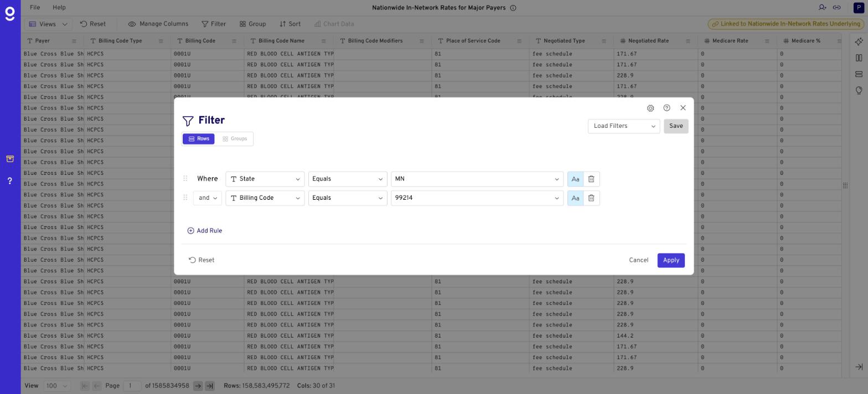868x394 pixels.
Task: Click the toolbar Sort button
Action: [290, 24]
